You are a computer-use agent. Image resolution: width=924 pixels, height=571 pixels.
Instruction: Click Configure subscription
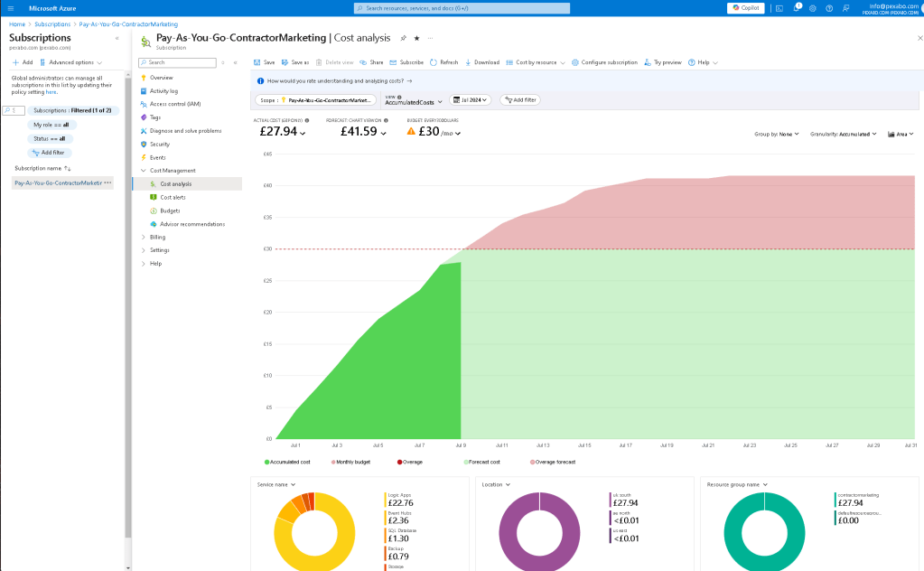(x=604, y=62)
